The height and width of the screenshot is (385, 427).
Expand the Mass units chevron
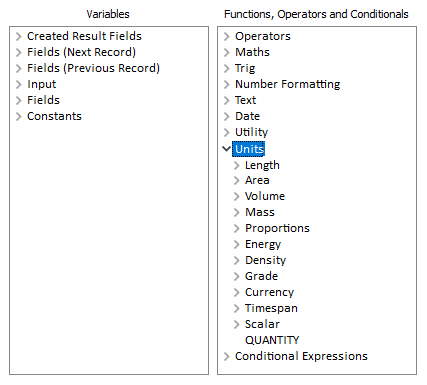click(x=237, y=212)
